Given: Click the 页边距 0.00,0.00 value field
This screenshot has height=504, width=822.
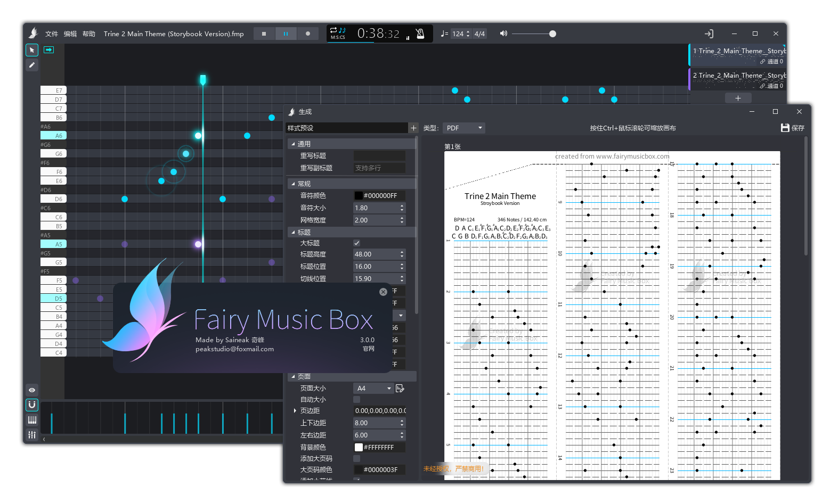Looking at the screenshot, I should pos(379,411).
